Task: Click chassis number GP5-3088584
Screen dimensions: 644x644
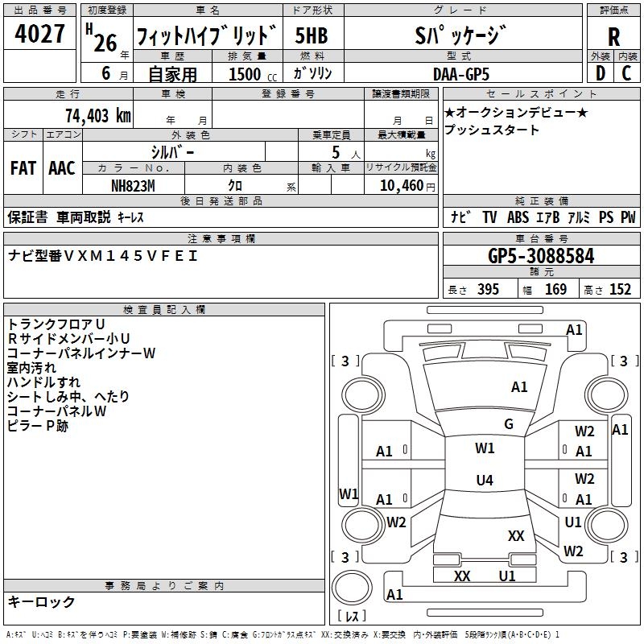Action: [x=541, y=256]
